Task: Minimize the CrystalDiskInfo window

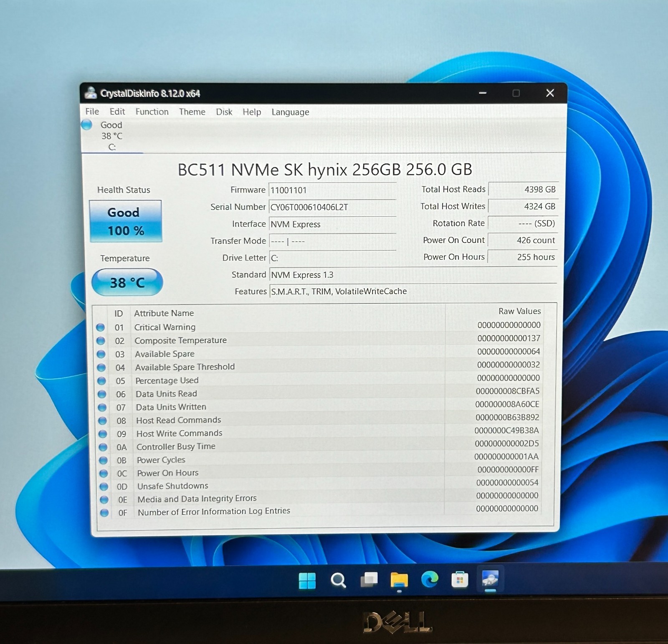Action: pos(483,93)
